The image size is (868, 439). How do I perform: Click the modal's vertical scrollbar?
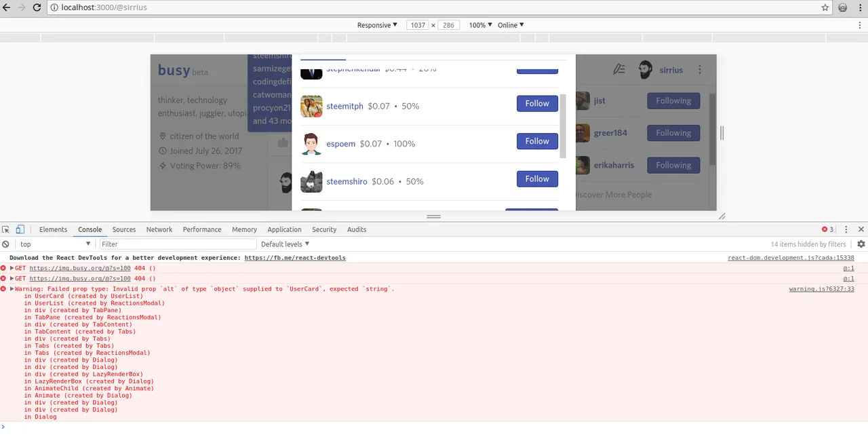(x=562, y=126)
